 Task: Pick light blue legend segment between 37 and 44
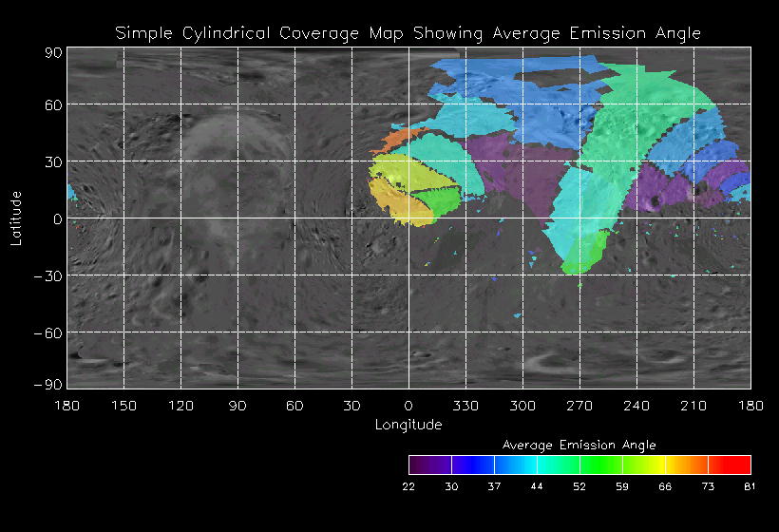[x=515, y=465]
